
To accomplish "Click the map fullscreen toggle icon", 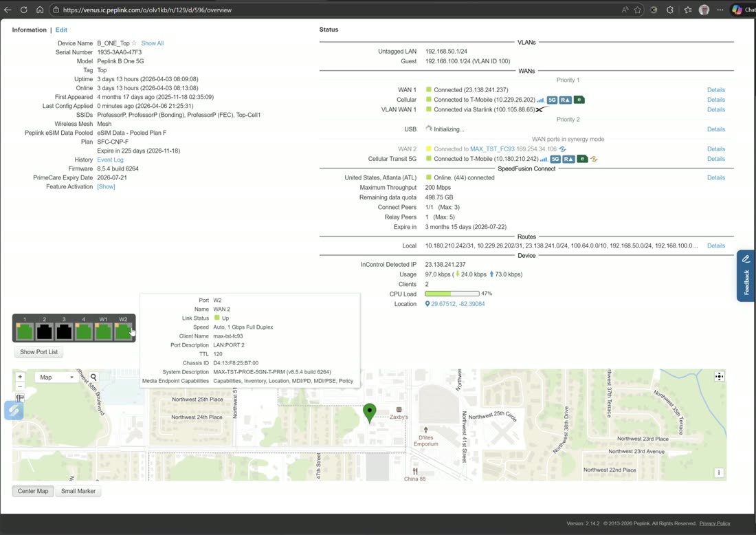I will coord(719,376).
